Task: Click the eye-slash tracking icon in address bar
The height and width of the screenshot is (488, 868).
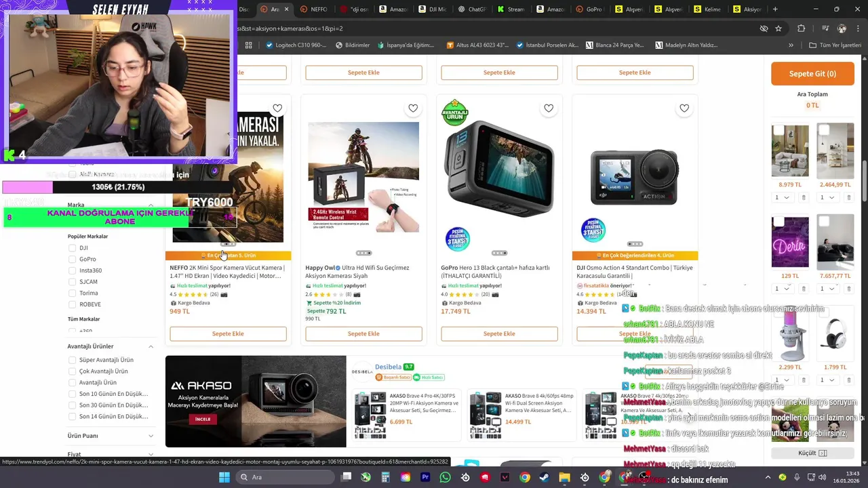Action: (764, 28)
